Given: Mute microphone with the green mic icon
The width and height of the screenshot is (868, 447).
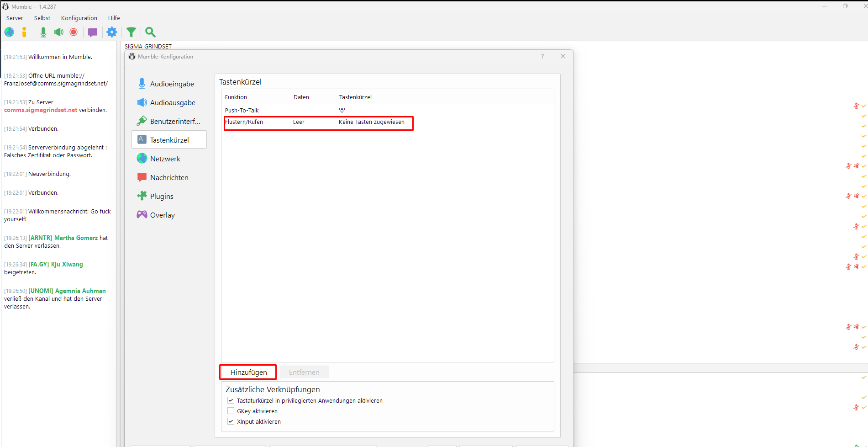Looking at the screenshot, I should click(43, 32).
